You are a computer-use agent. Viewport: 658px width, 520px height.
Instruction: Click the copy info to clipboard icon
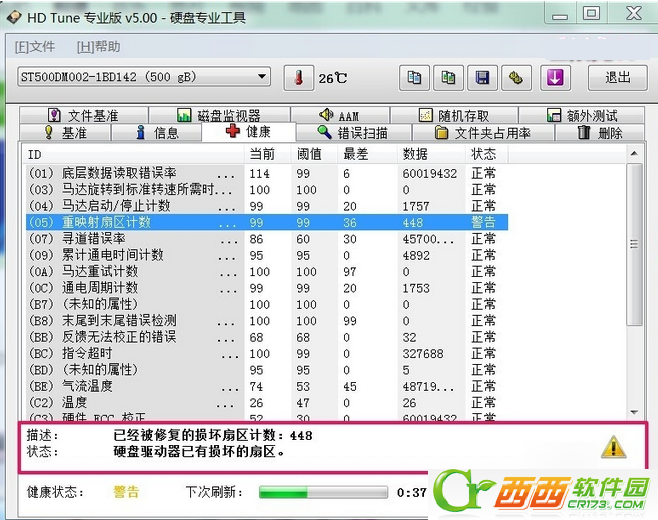414,78
